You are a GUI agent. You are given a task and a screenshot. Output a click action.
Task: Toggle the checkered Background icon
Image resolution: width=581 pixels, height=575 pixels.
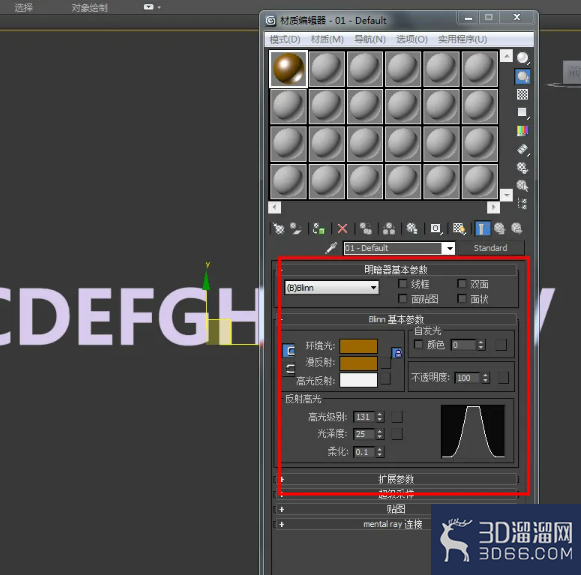click(x=522, y=94)
